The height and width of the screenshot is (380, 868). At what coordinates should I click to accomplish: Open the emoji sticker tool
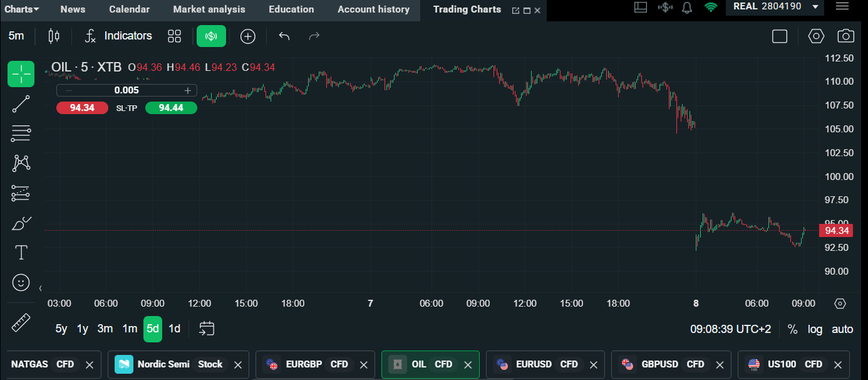click(21, 283)
